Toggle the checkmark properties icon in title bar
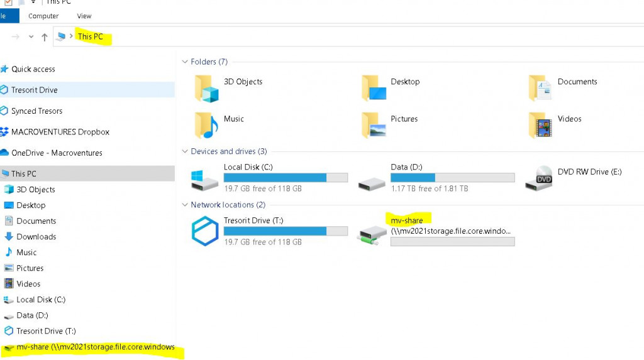Viewport: 644px width, 360px height. point(8,2)
